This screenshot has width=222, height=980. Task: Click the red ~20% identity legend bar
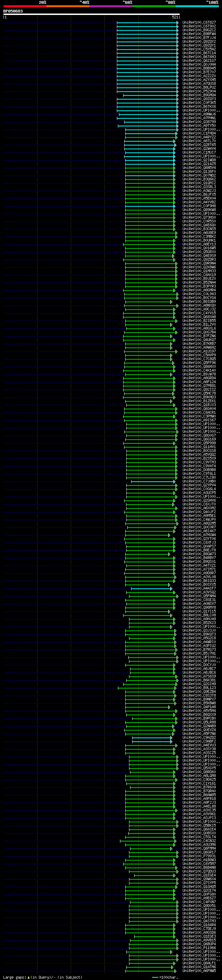[25, 6]
